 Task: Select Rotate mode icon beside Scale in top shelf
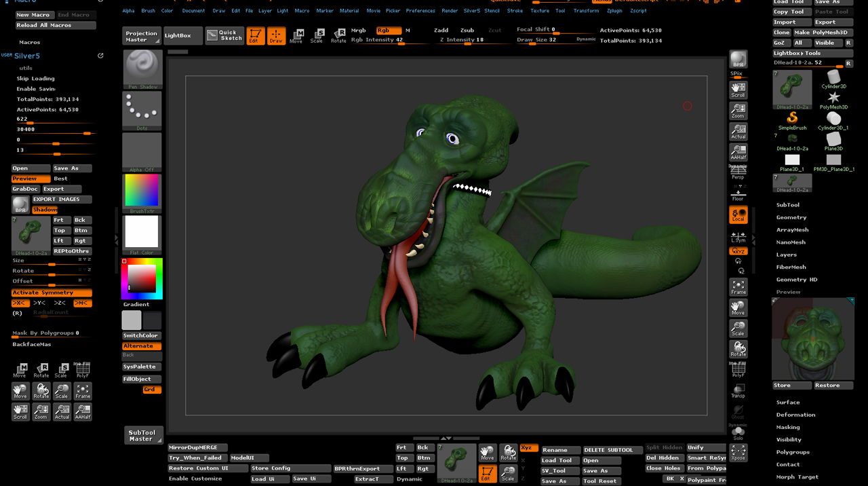pos(338,36)
